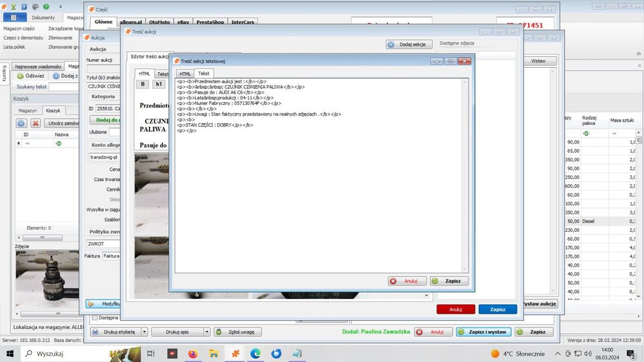
Task: Click Drukuj etykietę printer button
Action: click(115, 332)
